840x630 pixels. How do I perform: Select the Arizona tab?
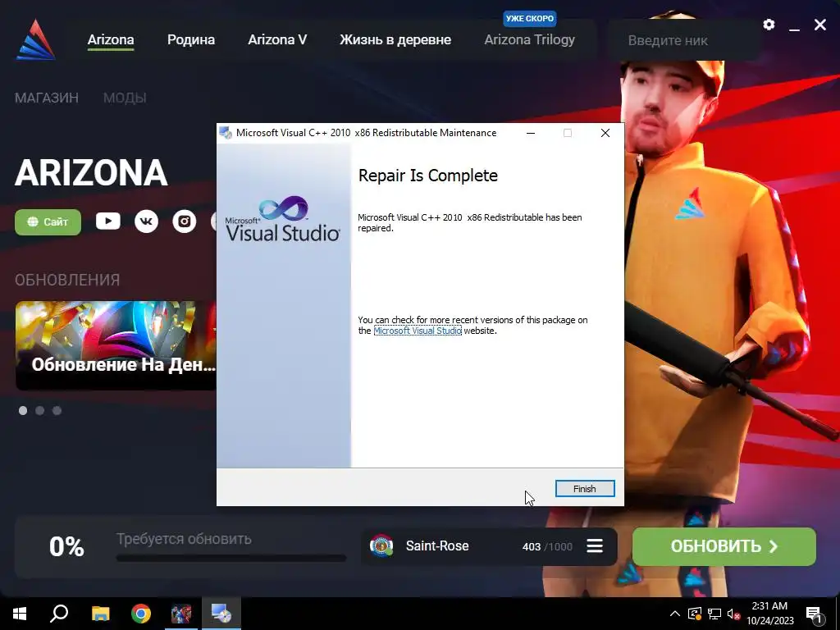[x=111, y=39]
